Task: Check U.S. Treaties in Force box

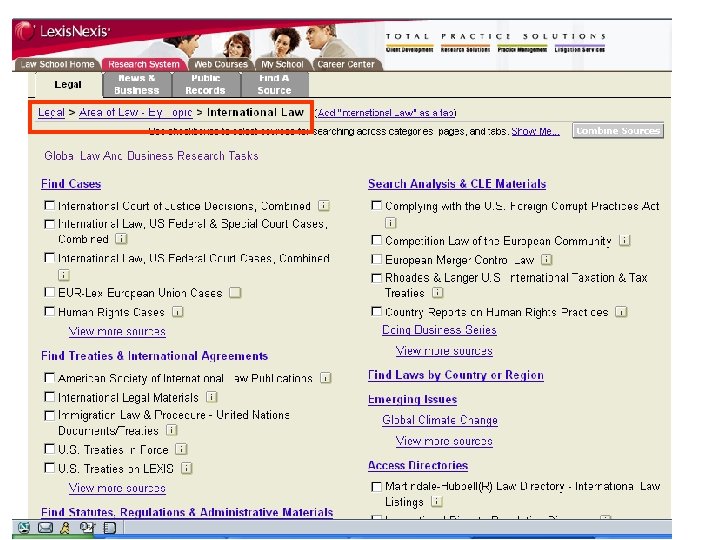Action: 49,449
